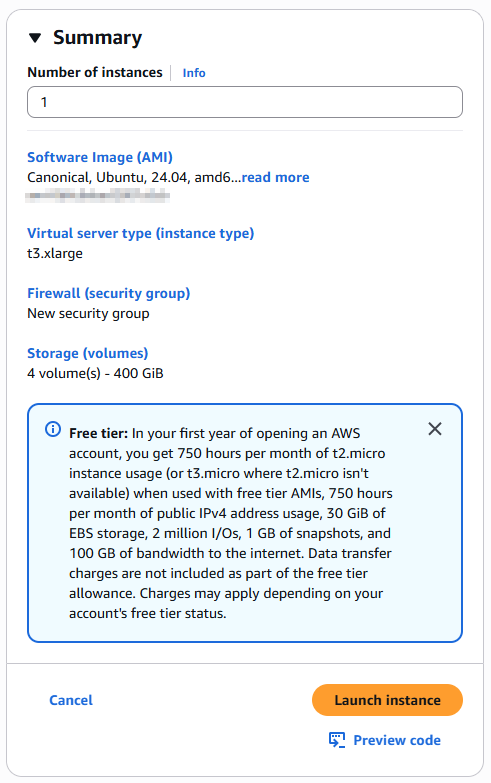The width and height of the screenshot is (491, 783).
Task: Click the Preview code monitor icon
Action: click(337, 740)
